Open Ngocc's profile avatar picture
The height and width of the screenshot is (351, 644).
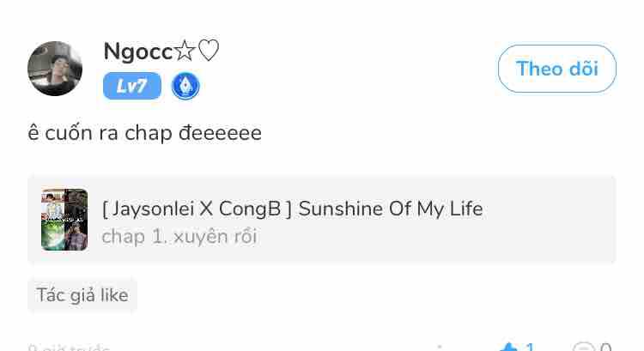tap(55, 69)
